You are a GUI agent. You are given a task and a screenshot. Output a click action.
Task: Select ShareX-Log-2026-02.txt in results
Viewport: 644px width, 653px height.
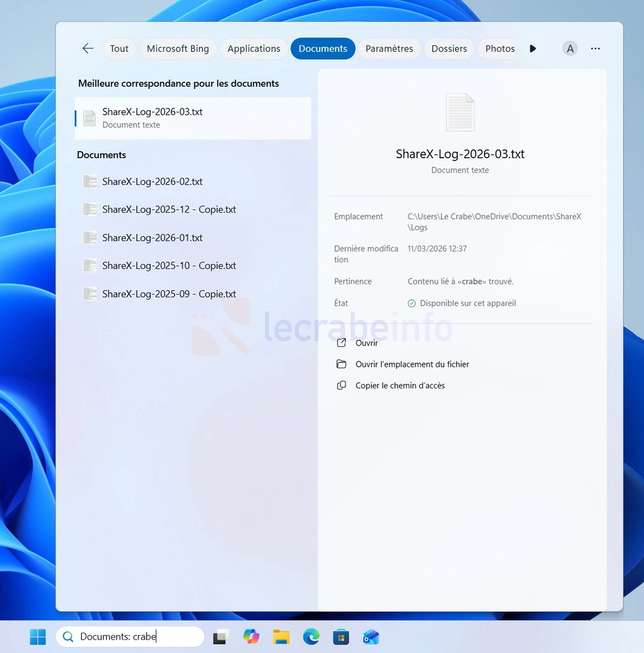point(152,182)
